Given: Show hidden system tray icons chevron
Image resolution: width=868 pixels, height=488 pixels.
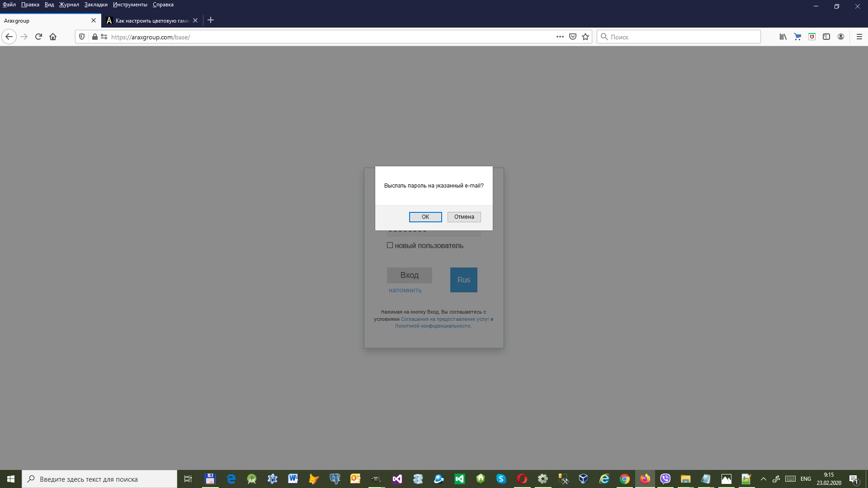Looking at the screenshot, I should tap(764, 479).
